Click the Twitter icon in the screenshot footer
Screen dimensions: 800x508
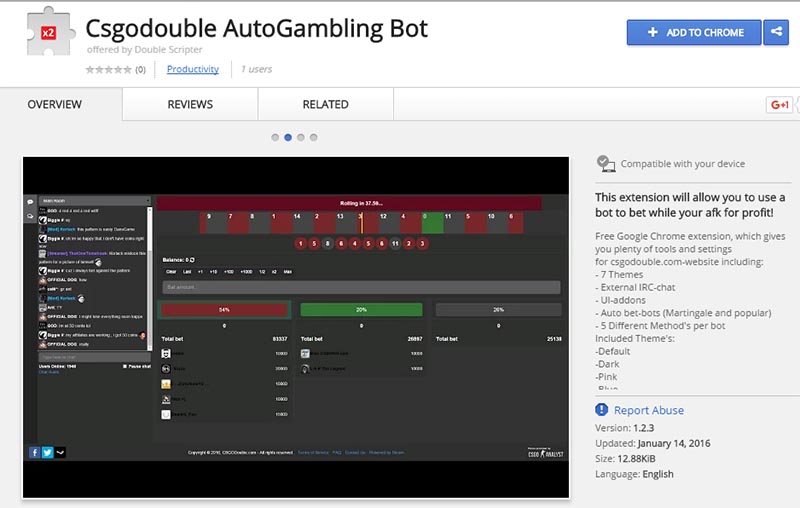pyautogui.click(x=46, y=452)
